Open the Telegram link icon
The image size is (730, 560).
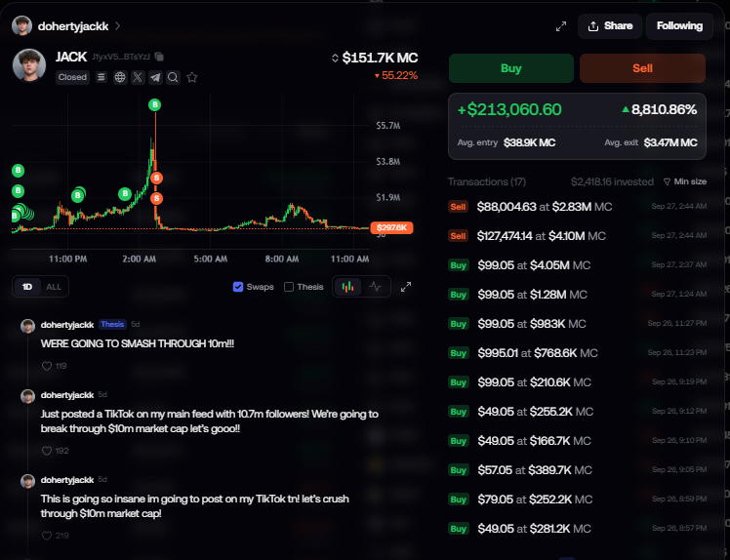155,77
